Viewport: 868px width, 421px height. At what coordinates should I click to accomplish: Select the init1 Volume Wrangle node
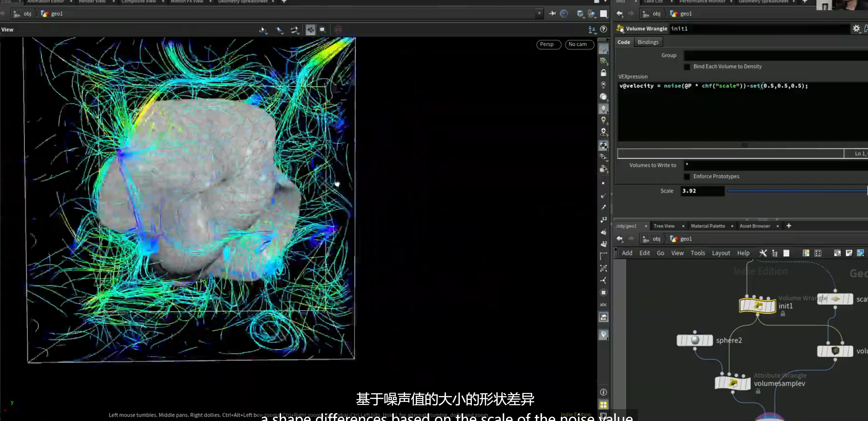(757, 306)
